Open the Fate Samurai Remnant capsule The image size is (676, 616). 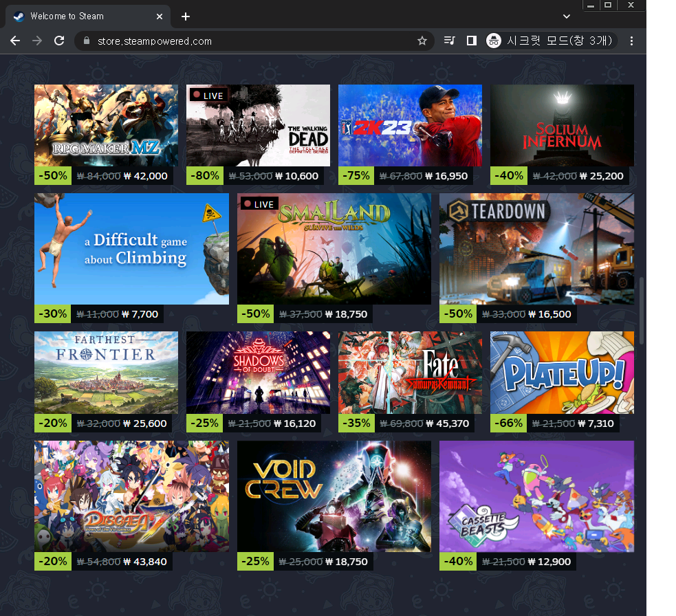pos(410,373)
